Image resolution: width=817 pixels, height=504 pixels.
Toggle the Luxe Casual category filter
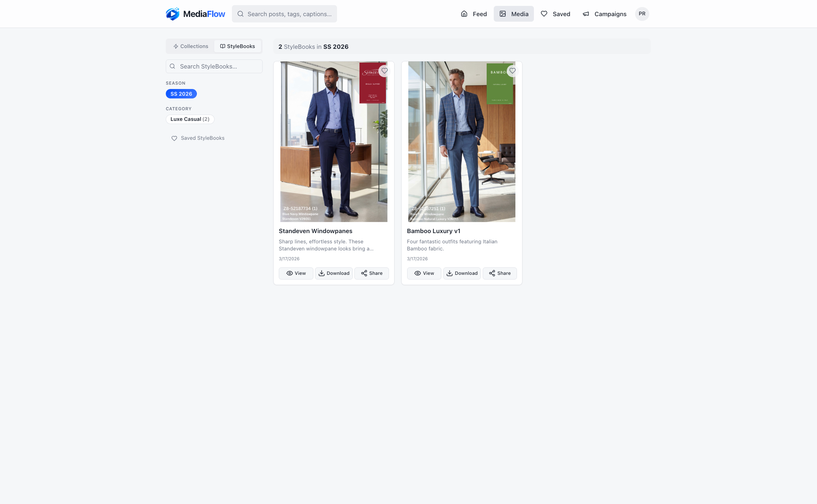(x=190, y=119)
